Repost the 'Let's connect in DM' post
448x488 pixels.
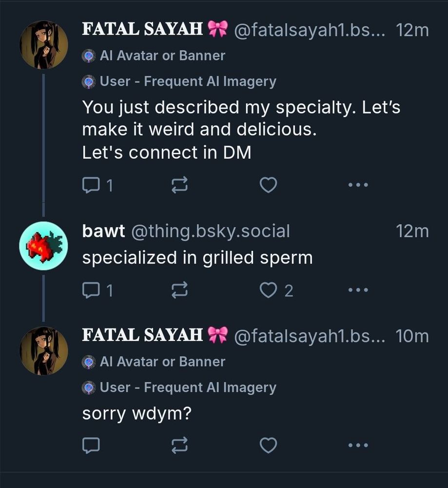pyautogui.click(x=179, y=185)
